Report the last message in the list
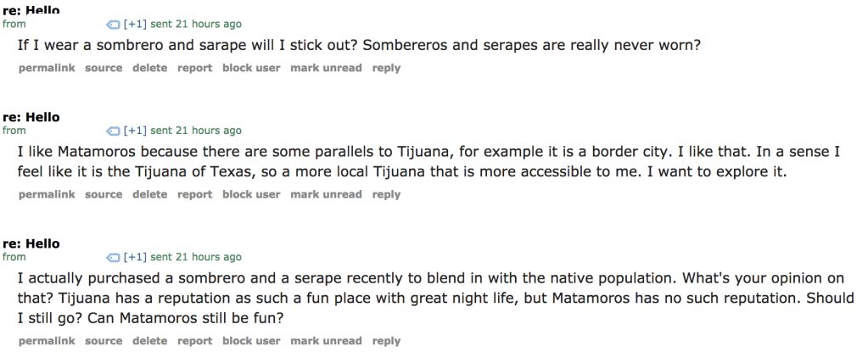The width and height of the screenshot is (868, 352). coord(194,341)
